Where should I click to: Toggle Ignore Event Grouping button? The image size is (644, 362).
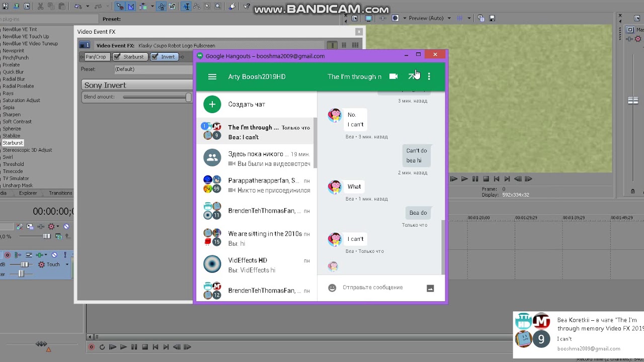pos(172,7)
